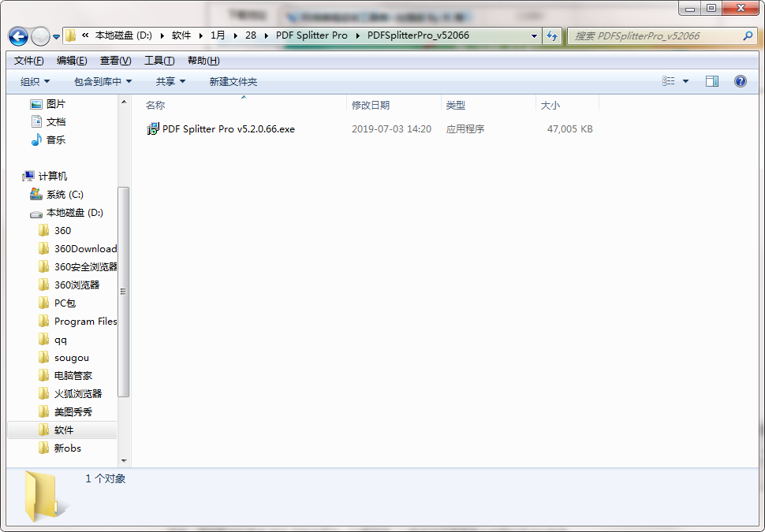Open 文档 library in navigation pane
Screen dimensions: 765x532
coord(48,122)
